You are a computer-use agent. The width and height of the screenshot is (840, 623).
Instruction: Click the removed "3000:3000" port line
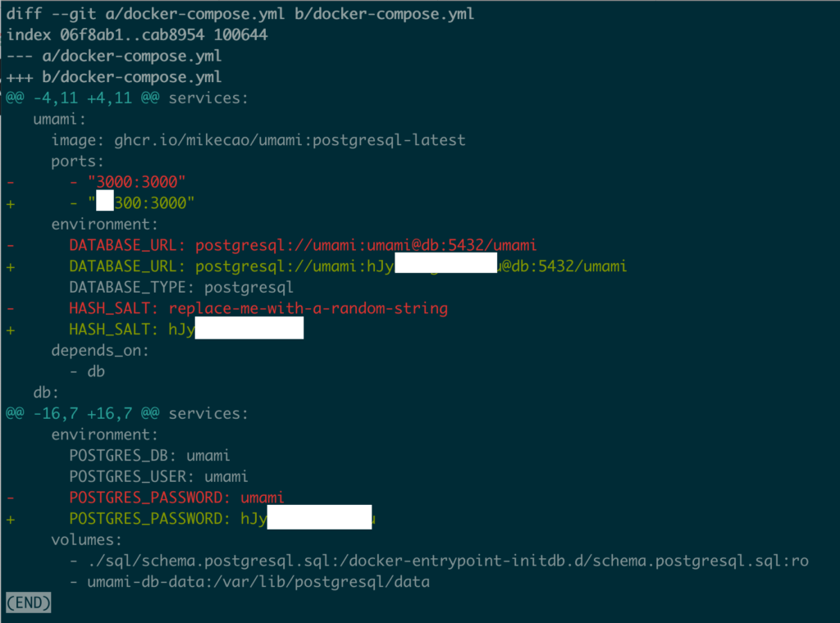tap(97, 182)
